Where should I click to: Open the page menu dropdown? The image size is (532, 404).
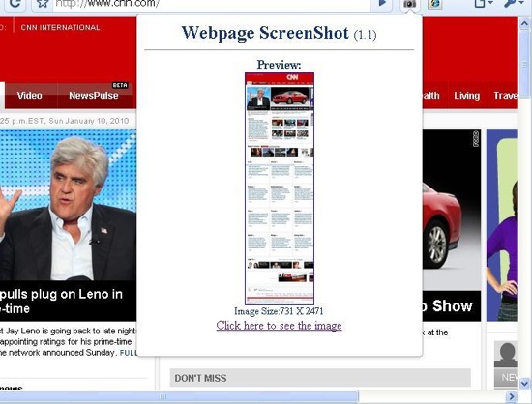483,4
